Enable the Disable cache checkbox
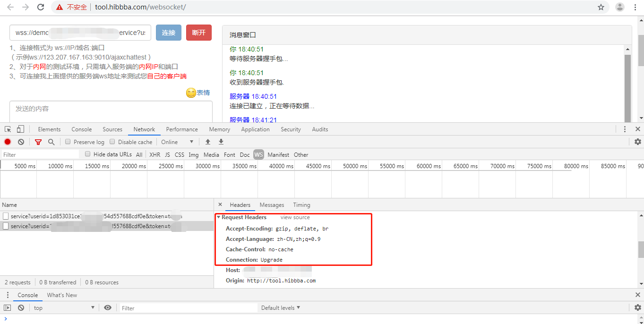Screen dimensions: 644x324 pos(112,142)
